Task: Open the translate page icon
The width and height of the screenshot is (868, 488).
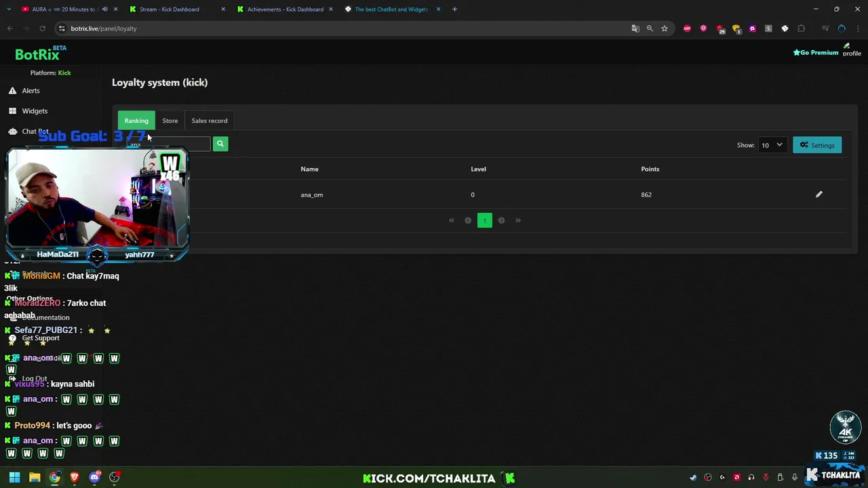Action: pos(635,28)
